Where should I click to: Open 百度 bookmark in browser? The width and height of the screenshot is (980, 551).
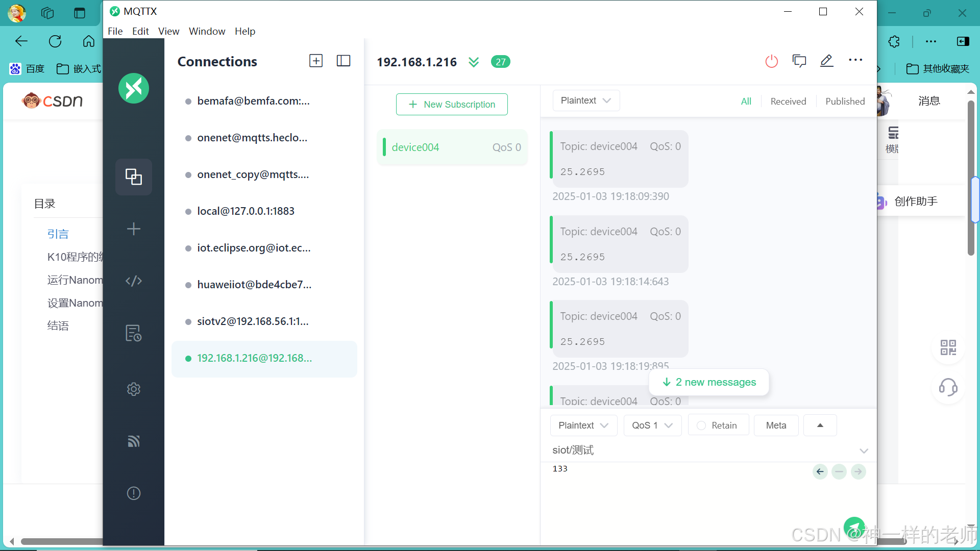point(28,69)
